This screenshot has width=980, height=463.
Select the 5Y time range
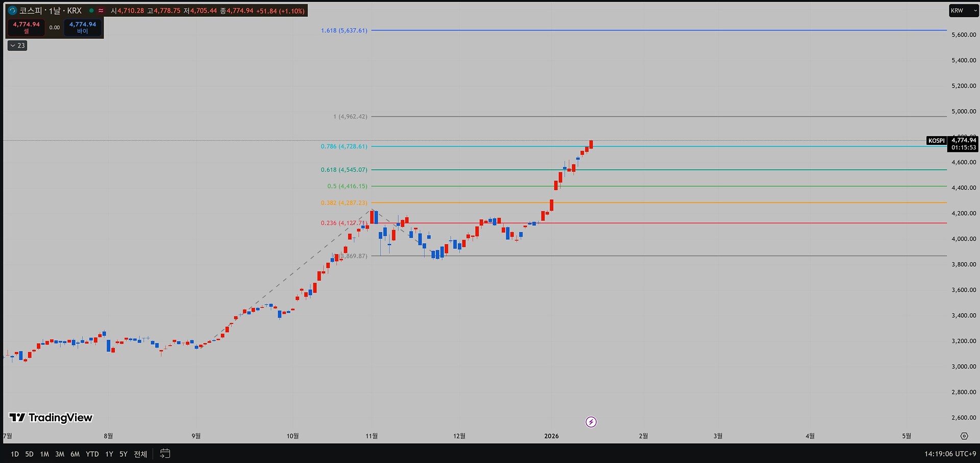[124, 454]
